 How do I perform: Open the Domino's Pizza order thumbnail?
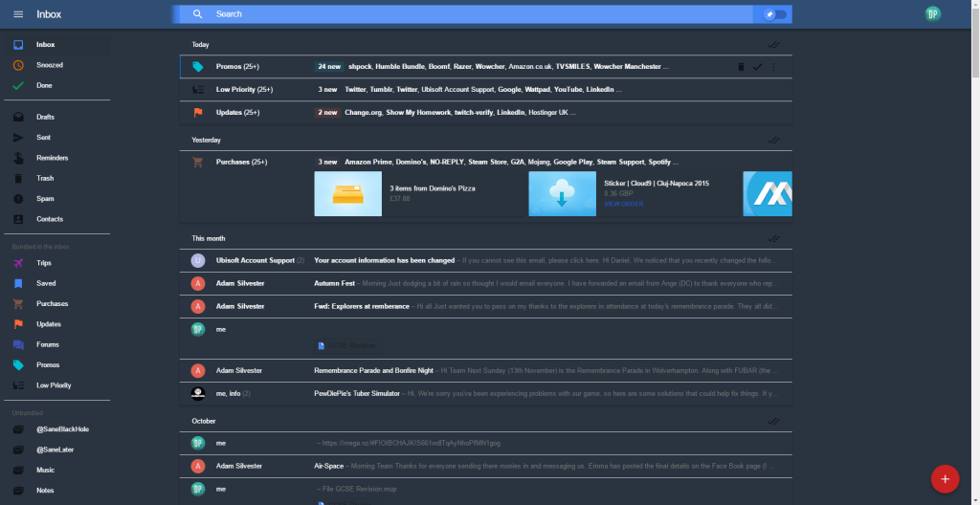(348, 194)
